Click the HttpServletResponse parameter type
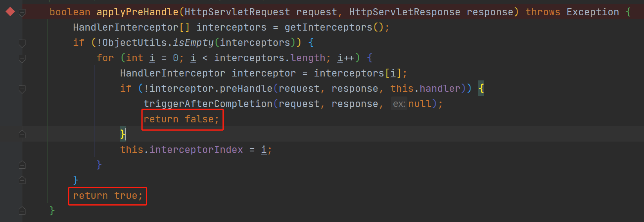The width and height of the screenshot is (644, 222). (405, 12)
